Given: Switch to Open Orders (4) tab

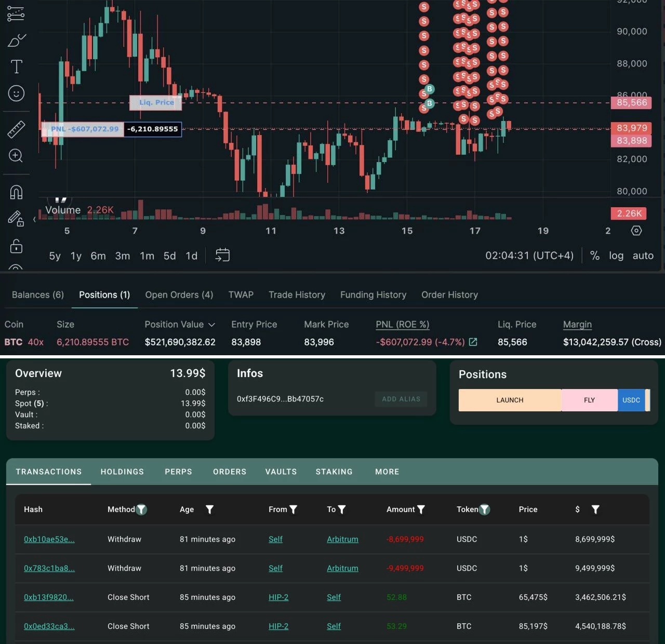Looking at the screenshot, I should (x=179, y=295).
